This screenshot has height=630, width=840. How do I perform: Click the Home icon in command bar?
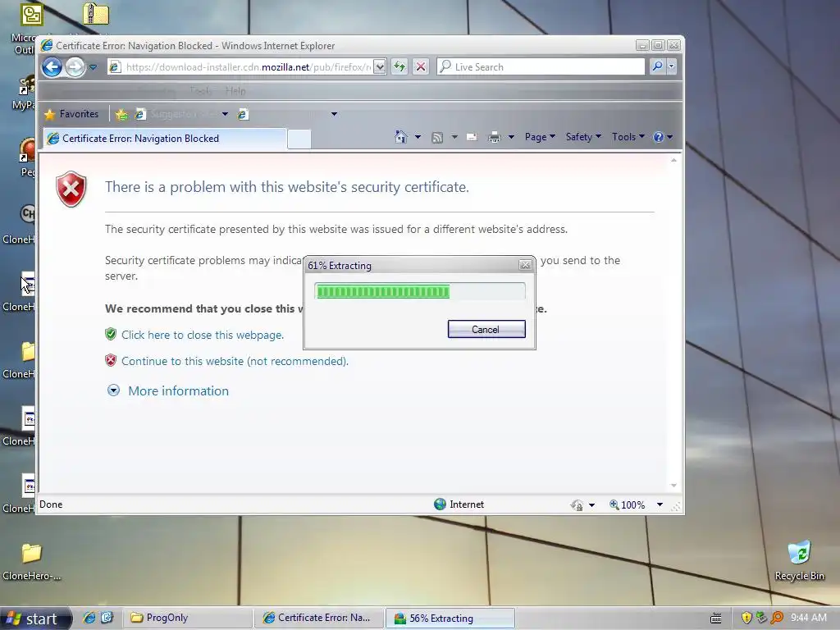[400, 137]
